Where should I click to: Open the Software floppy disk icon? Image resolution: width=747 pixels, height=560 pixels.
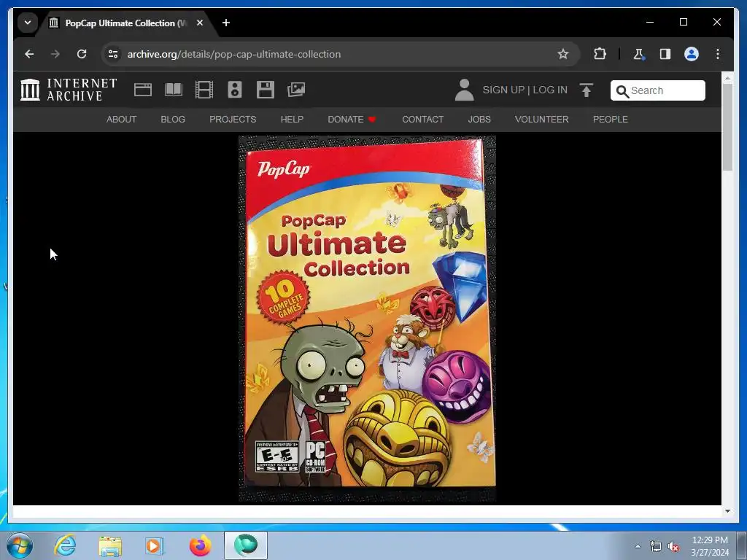pos(266,90)
